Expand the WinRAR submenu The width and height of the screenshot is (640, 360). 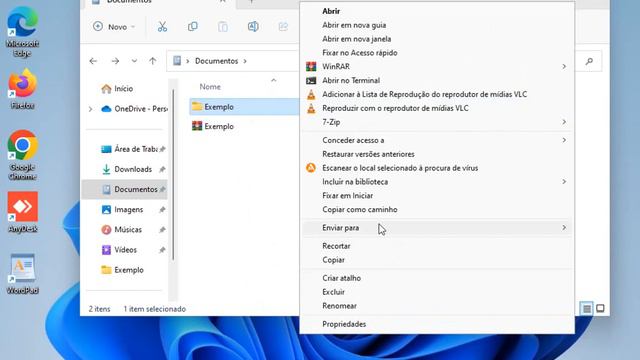click(x=564, y=67)
